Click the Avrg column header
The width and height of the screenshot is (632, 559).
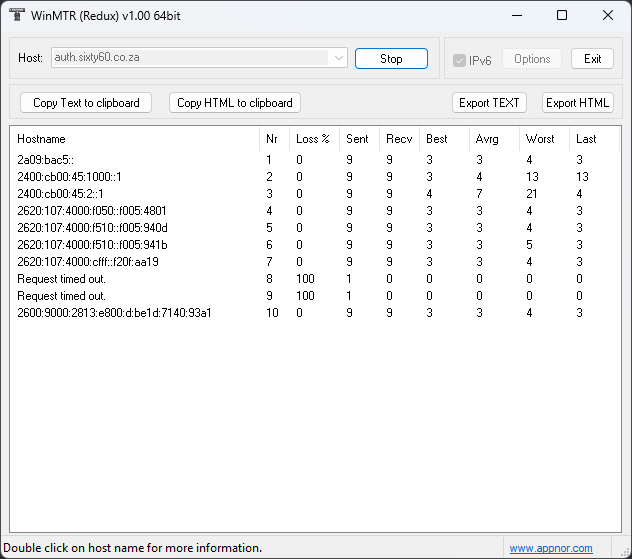point(495,139)
